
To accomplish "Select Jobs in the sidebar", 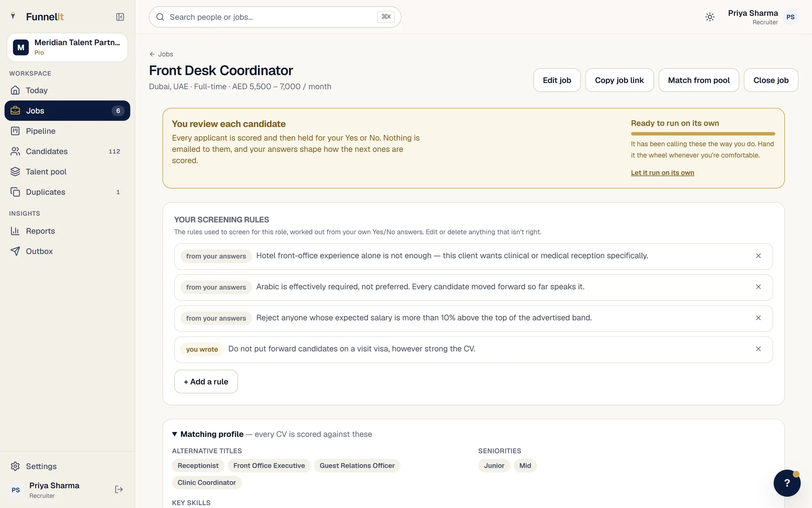I will (67, 110).
